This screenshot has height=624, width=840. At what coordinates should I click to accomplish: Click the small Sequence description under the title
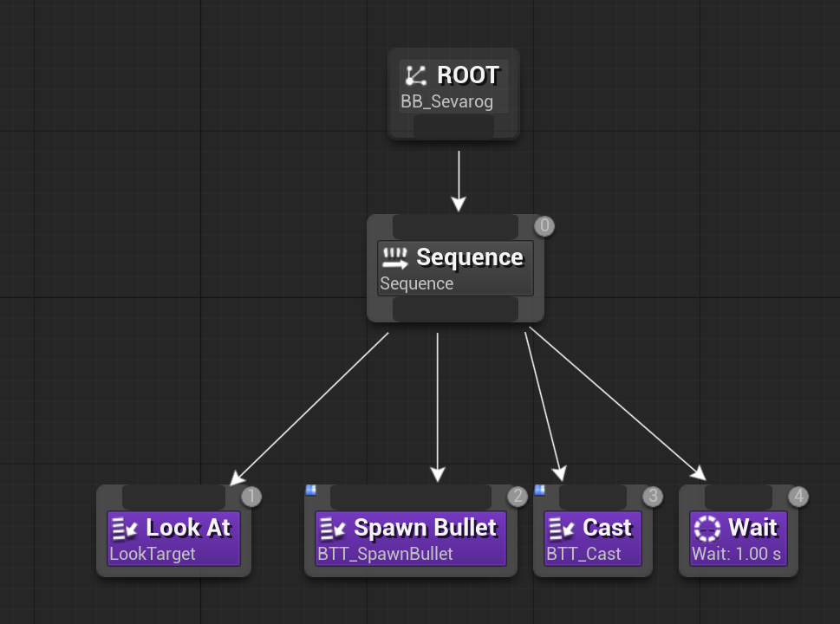(x=416, y=283)
